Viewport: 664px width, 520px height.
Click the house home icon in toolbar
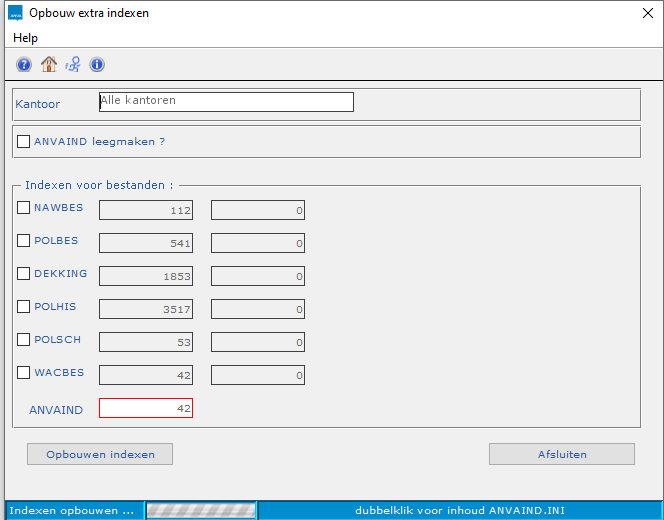tap(48, 65)
